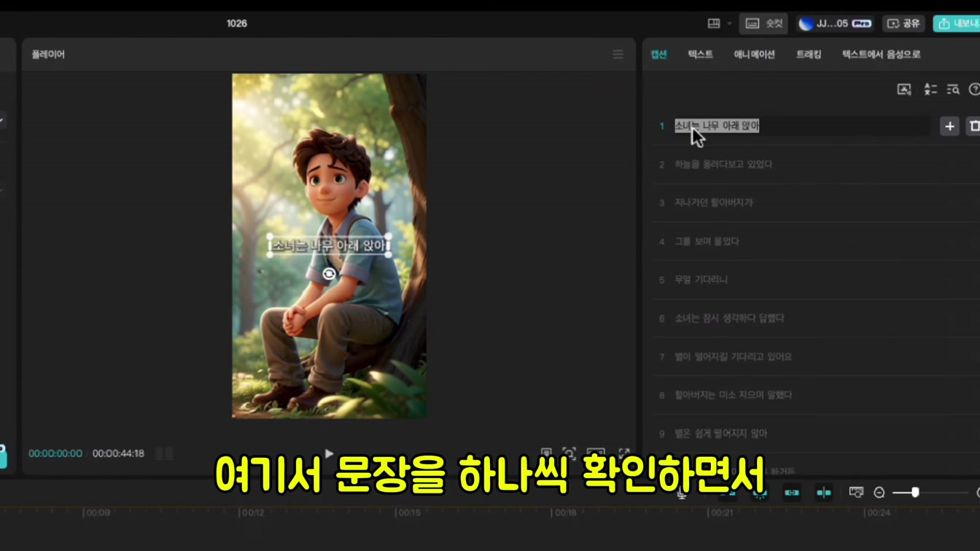
Task: Open the 숏컷 shortcuts button
Action: (763, 23)
